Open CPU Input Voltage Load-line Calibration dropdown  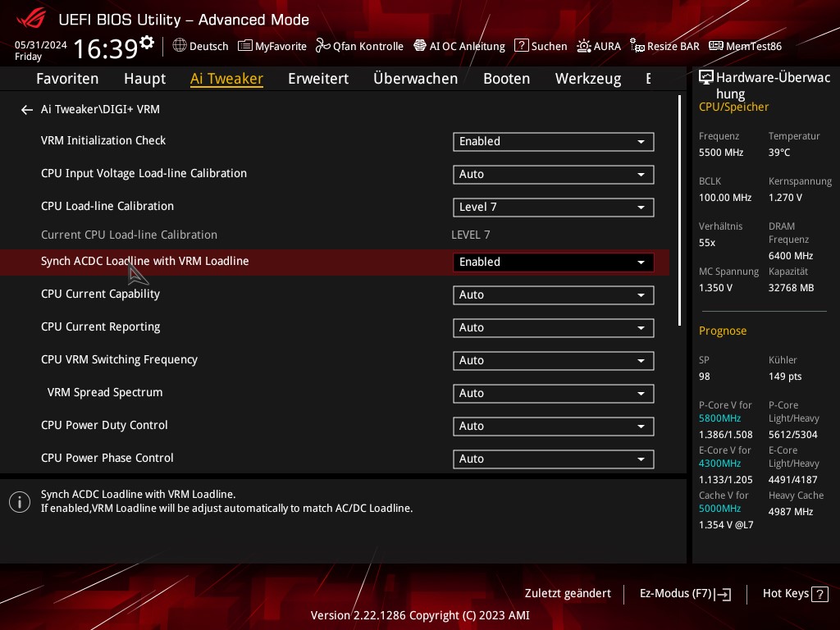[x=554, y=174]
